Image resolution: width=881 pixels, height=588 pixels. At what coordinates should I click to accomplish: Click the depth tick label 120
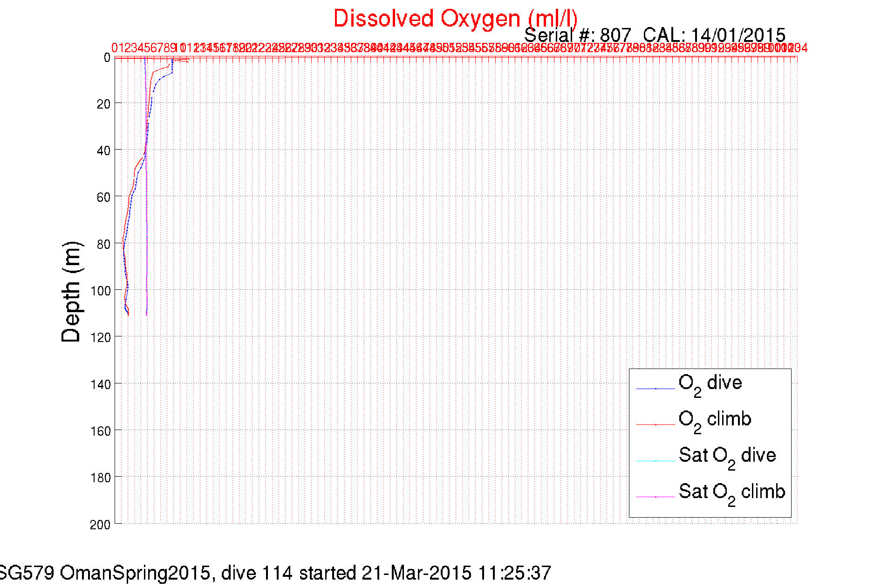pos(101,338)
